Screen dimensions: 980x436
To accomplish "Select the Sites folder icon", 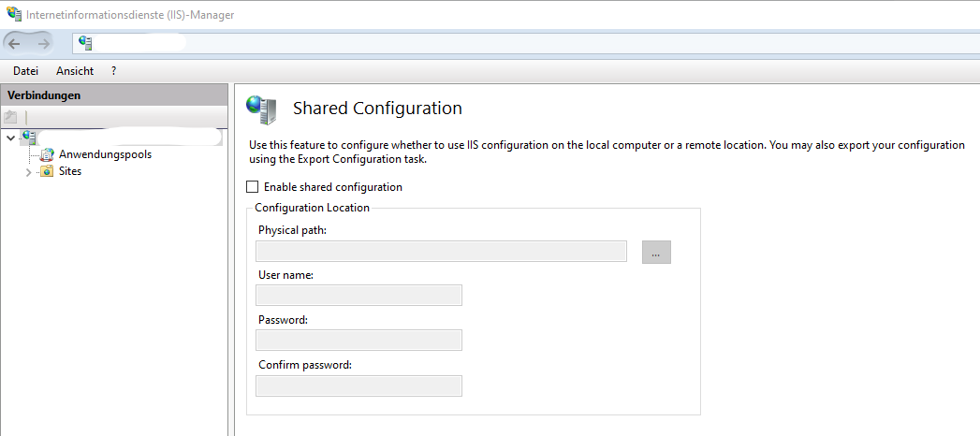I will [x=47, y=171].
